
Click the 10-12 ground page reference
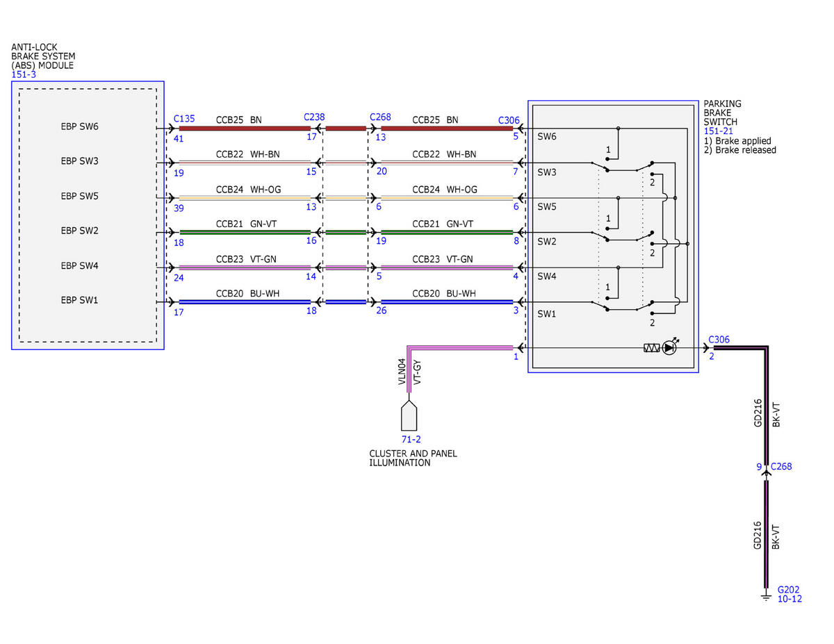point(790,598)
